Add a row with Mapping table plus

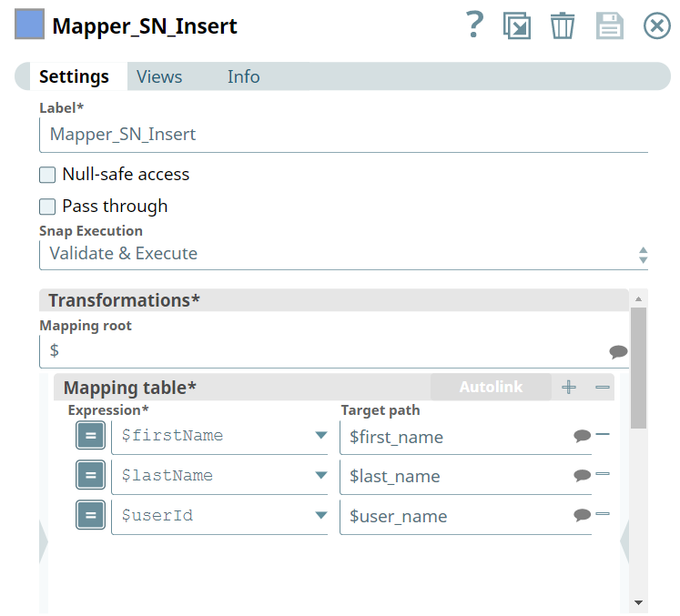click(569, 387)
